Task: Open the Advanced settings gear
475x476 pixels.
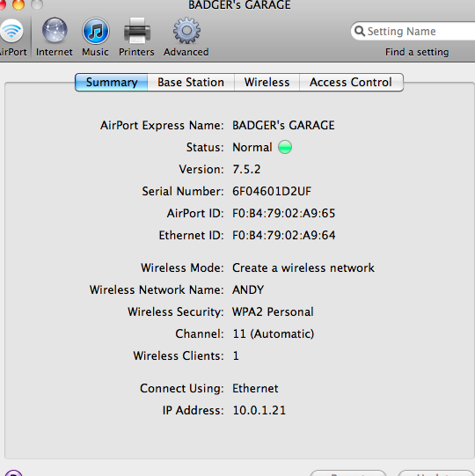Action: point(186,37)
